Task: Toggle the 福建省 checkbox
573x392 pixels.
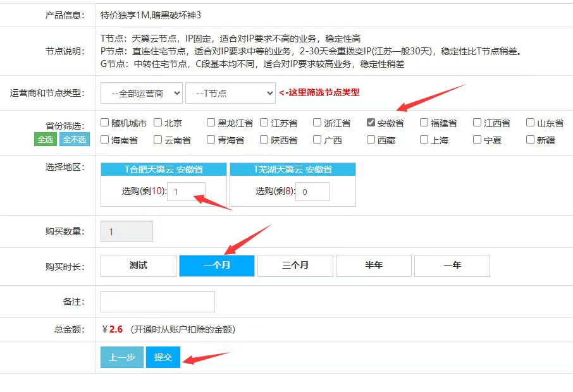Action: click(424, 123)
